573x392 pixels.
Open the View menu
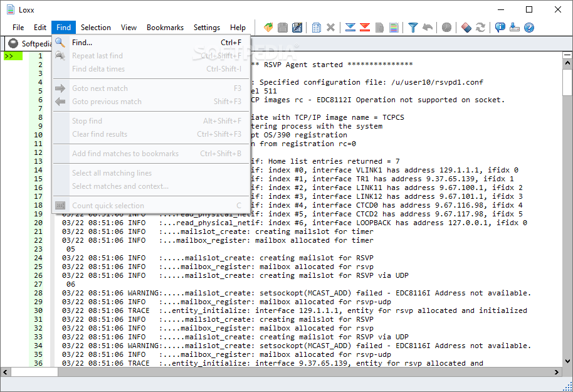pyautogui.click(x=129, y=28)
